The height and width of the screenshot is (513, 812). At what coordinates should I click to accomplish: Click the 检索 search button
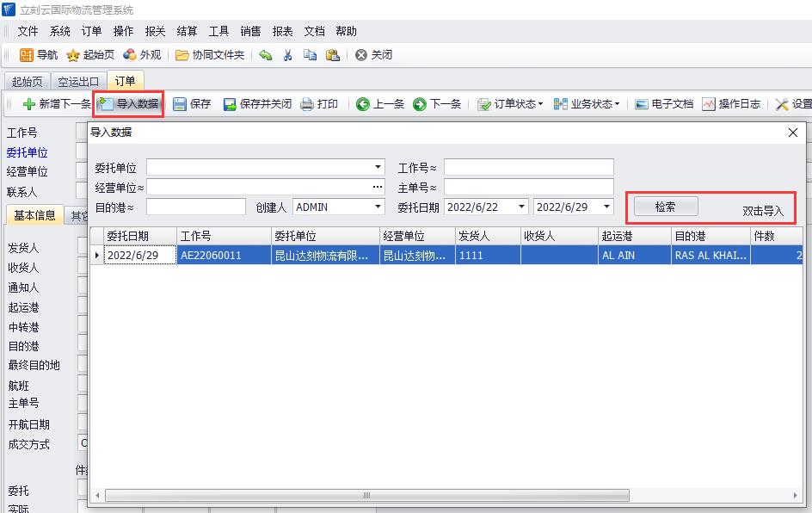(x=665, y=207)
